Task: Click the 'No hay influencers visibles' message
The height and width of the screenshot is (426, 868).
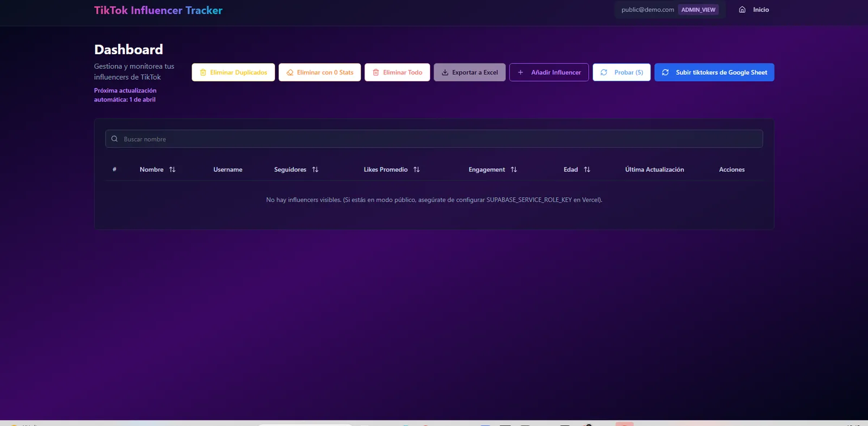Action: point(434,200)
